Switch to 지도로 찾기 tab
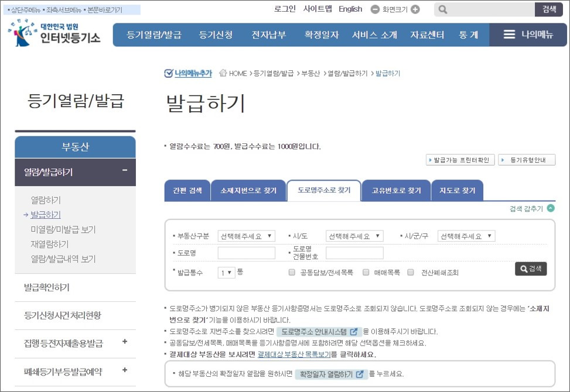Viewport: 570px width, 392px height. (458, 190)
